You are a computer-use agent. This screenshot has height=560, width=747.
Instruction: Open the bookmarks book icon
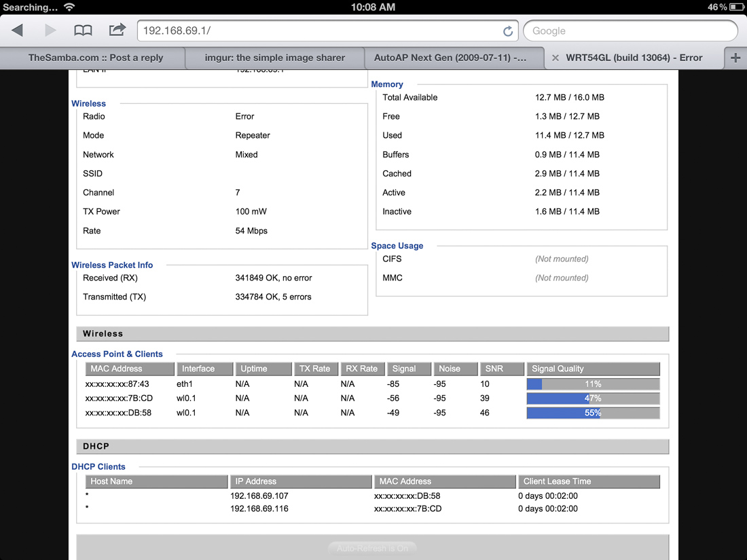click(83, 31)
